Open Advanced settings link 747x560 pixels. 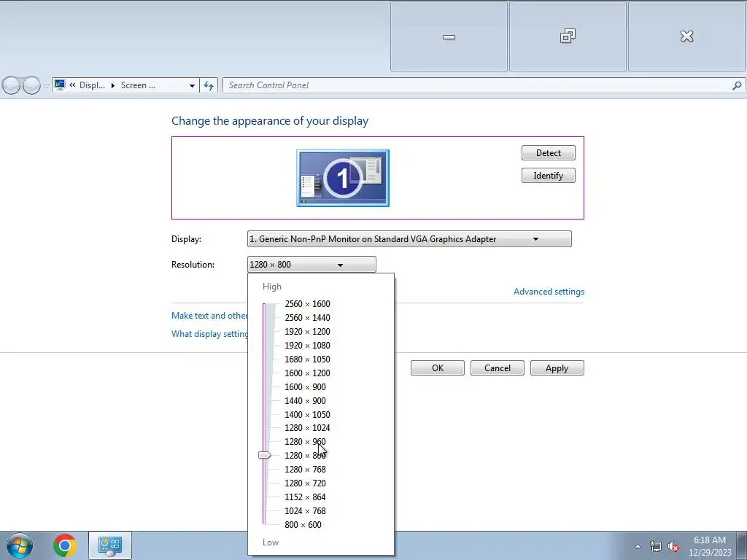click(x=549, y=292)
